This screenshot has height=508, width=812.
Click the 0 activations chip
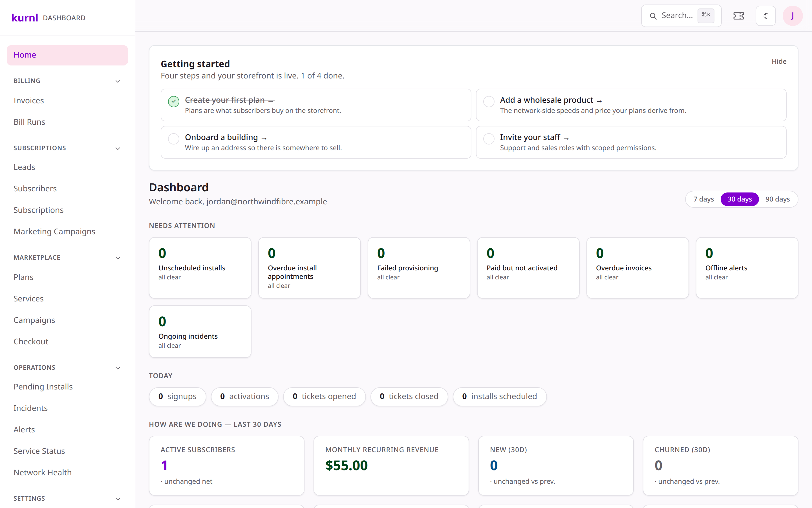245,397
